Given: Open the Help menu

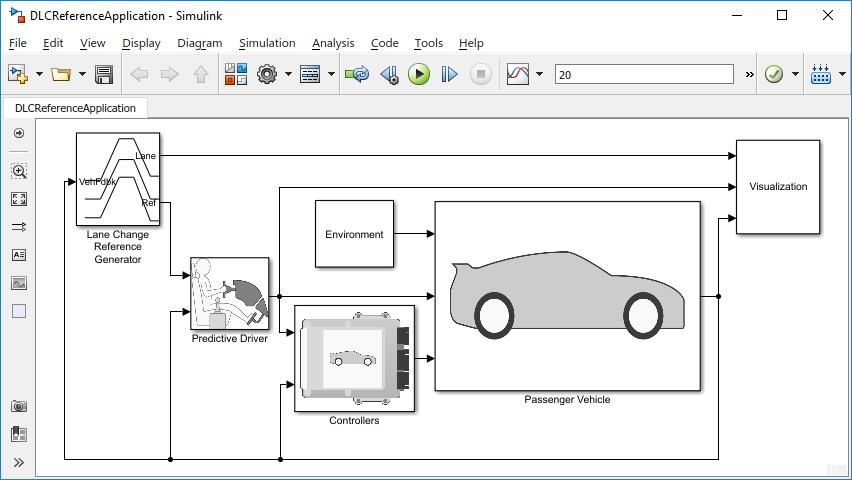Looking at the screenshot, I should (471, 43).
